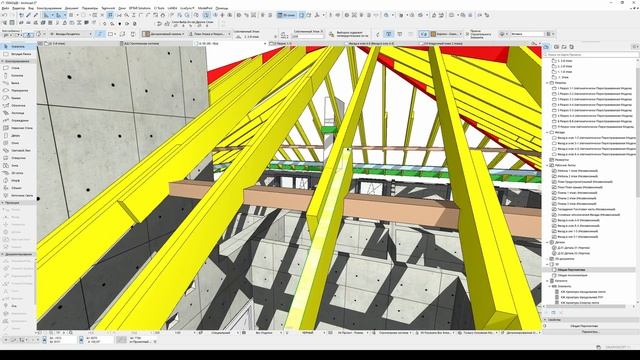Image resolution: width=640 pixels, height=360 pixels.
Task: Click the Redo arrow in the toolbar
Action: pos(12,15)
